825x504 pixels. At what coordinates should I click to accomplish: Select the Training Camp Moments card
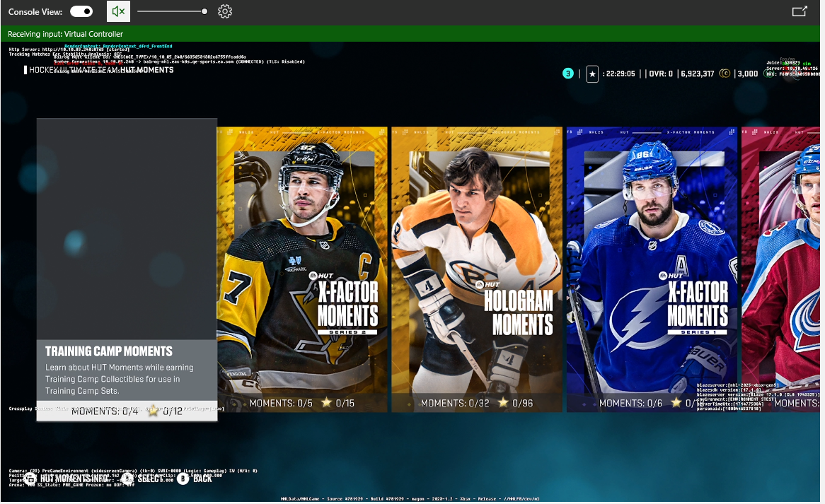point(127,269)
